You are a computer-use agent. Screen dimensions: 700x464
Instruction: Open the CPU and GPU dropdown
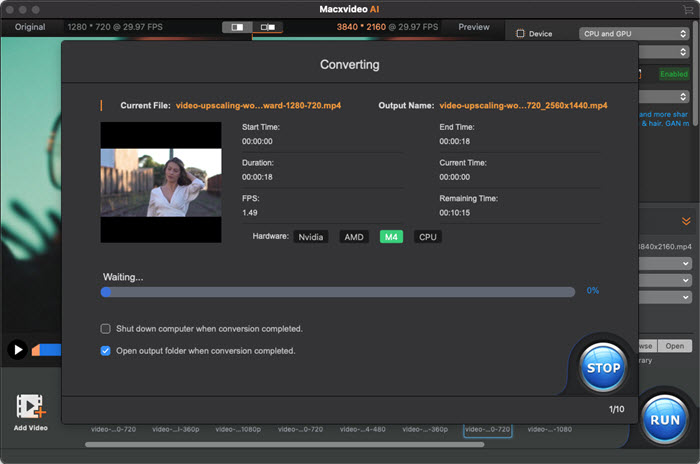635,34
